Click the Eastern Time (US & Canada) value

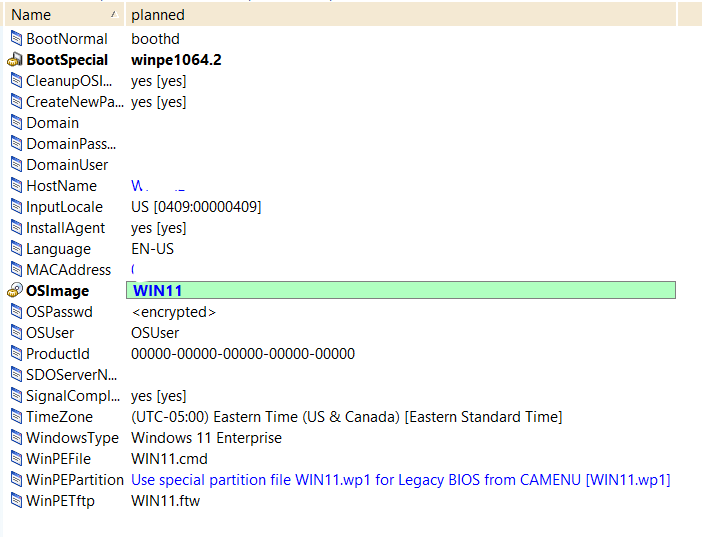point(347,417)
